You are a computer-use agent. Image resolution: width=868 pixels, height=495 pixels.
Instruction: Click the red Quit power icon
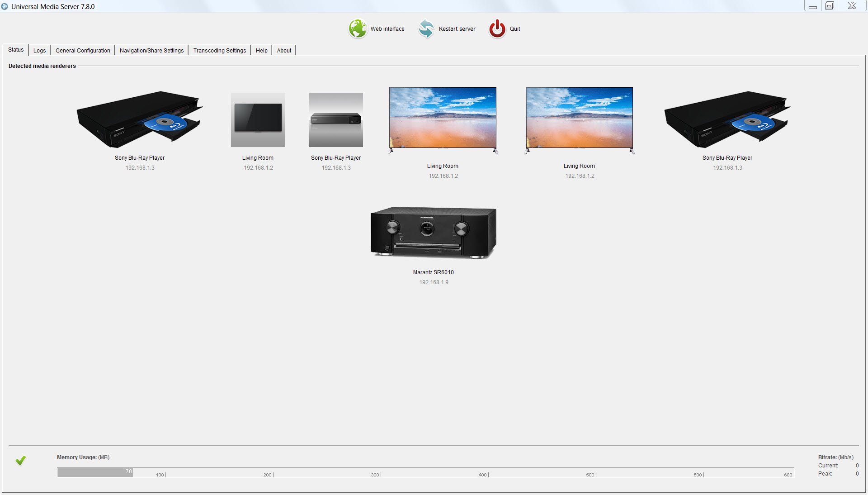tap(497, 29)
